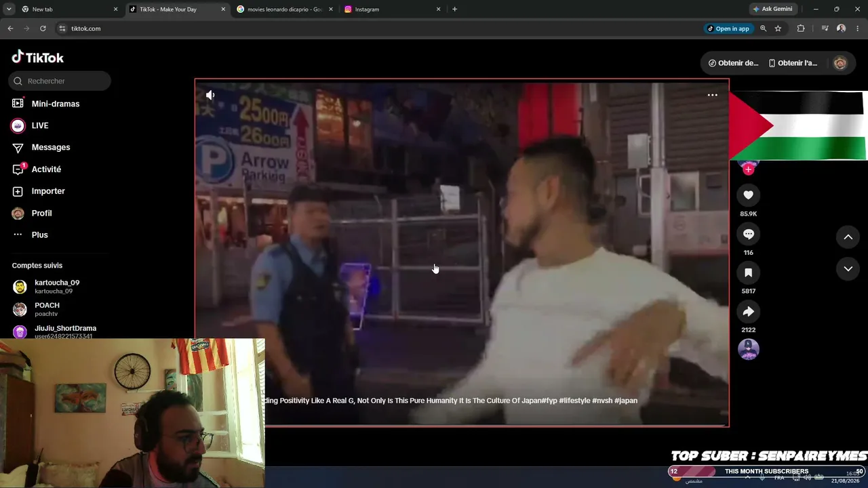
Task: Select Importer to upload a video
Action: point(48,191)
